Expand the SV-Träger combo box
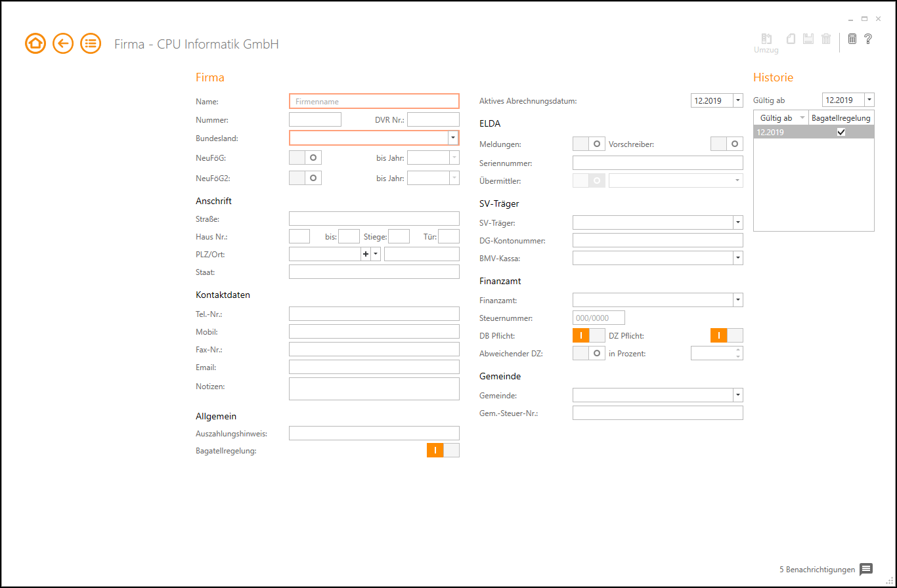Screen dimensions: 897x588 click(x=738, y=222)
